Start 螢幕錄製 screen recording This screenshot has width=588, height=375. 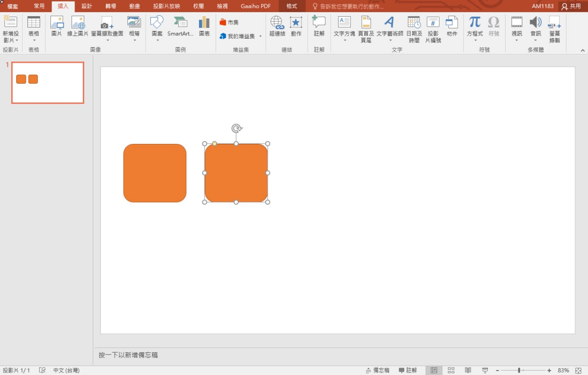(554, 28)
